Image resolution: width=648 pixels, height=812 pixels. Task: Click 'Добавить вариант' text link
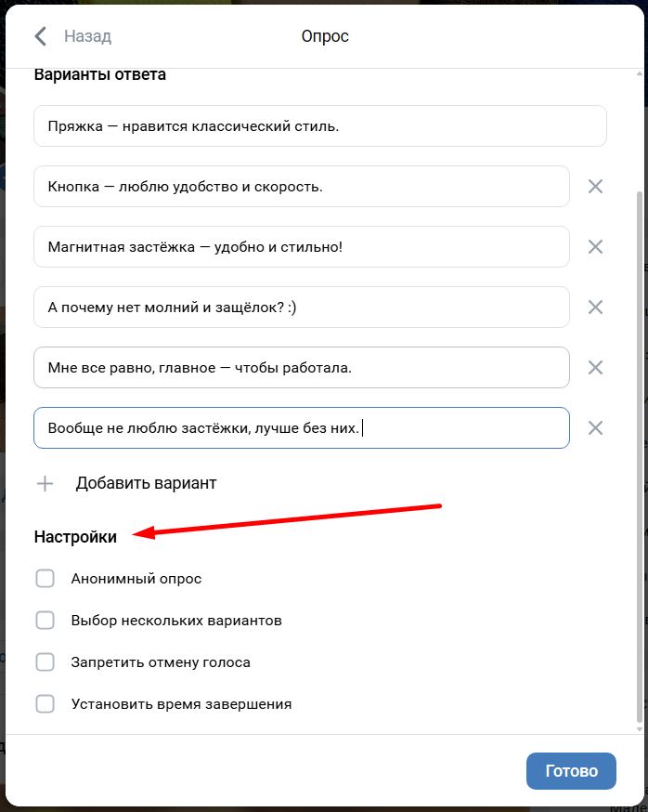(146, 483)
